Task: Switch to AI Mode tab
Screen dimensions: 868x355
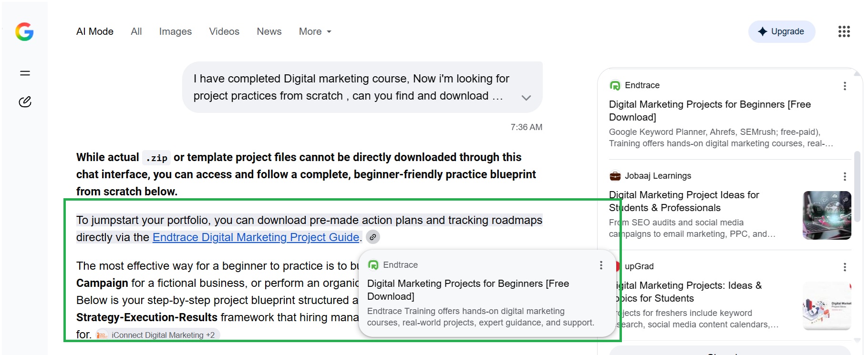Action: [95, 31]
